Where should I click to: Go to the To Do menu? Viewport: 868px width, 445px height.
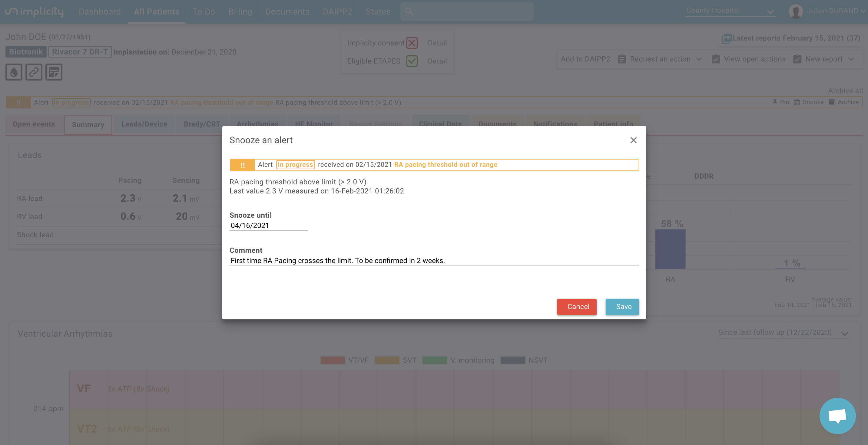click(x=204, y=12)
